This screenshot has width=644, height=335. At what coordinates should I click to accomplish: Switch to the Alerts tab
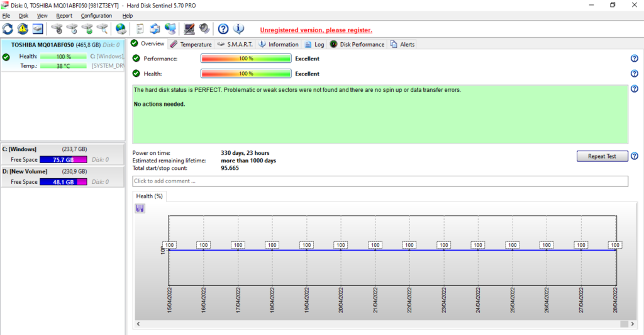pyautogui.click(x=402, y=44)
